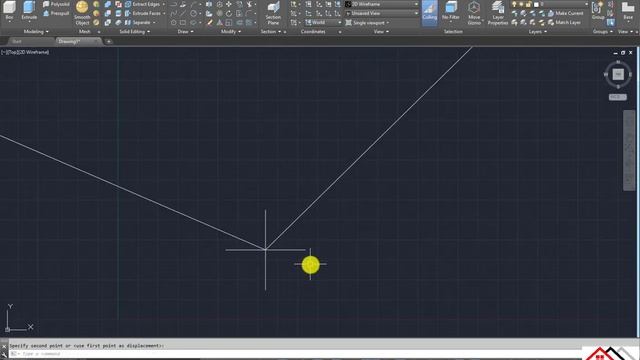Click the current layer color swatch
Viewport: 640px width, 360px height.
536,4
